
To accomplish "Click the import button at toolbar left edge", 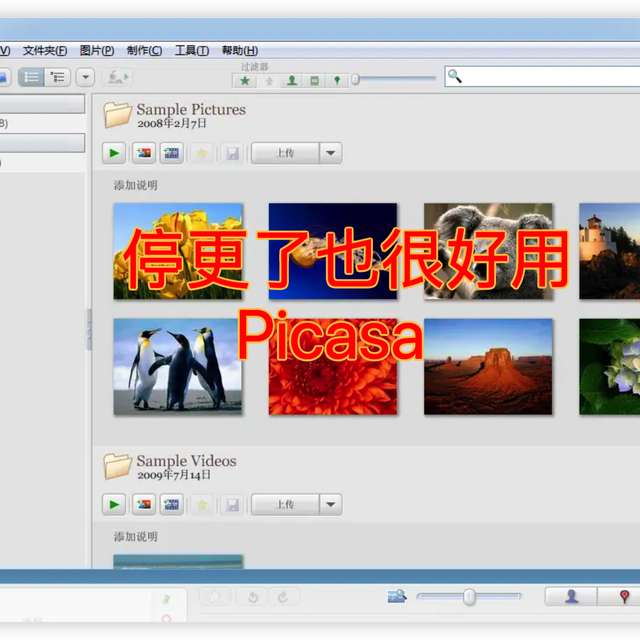I will [4, 77].
